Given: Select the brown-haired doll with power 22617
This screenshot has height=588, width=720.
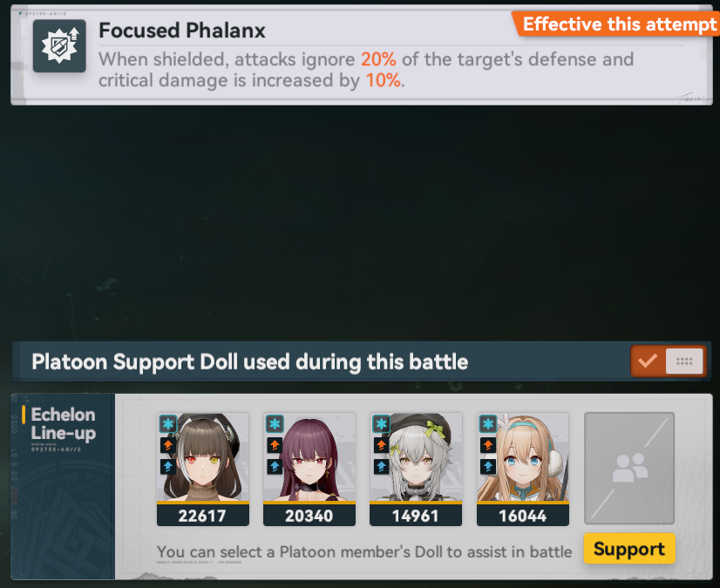Looking at the screenshot, I should [x=203, y=470].
